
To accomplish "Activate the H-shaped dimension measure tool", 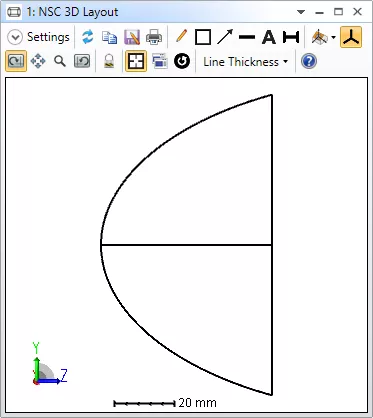I will pos(291,37).
